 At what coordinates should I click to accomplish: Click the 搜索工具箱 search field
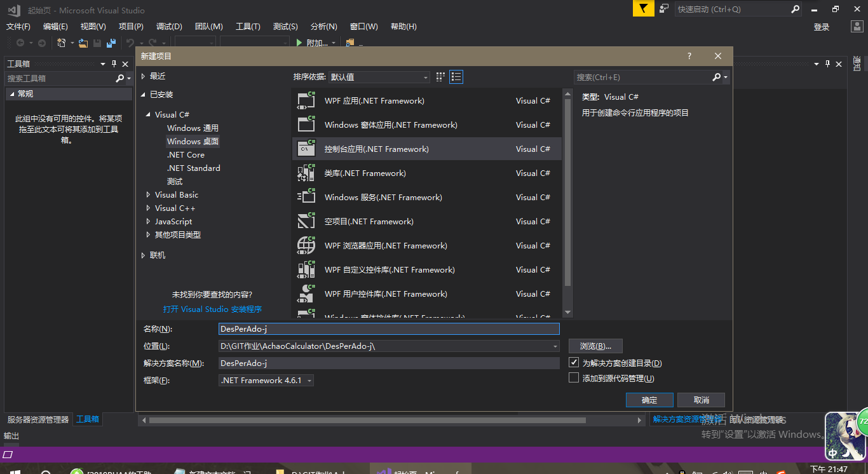tap(60, 78)
